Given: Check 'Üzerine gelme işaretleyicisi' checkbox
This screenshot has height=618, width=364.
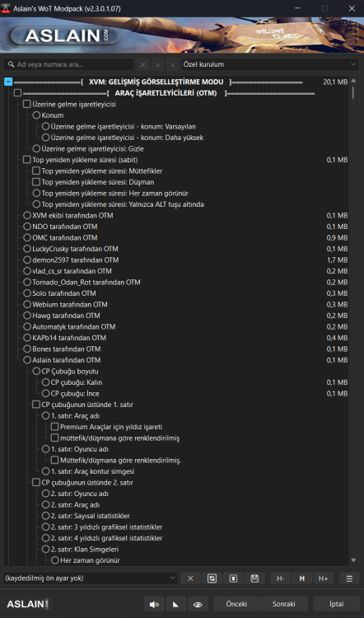Looking at the screenshot, I should tap(27, 105).
